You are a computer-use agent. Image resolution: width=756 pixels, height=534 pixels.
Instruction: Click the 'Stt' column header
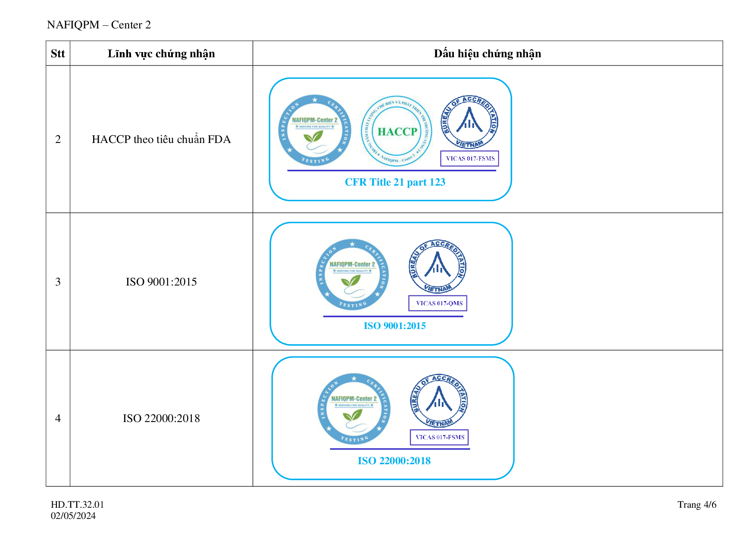point(58,53)
